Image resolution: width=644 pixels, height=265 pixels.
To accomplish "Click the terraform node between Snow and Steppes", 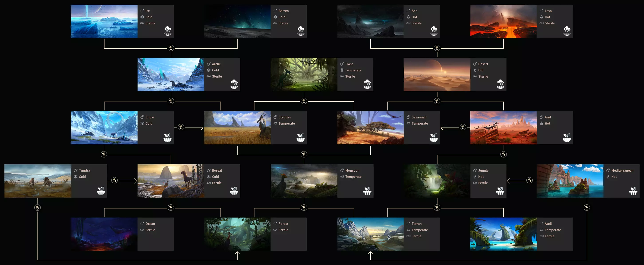I will click(x=181, y=127).
